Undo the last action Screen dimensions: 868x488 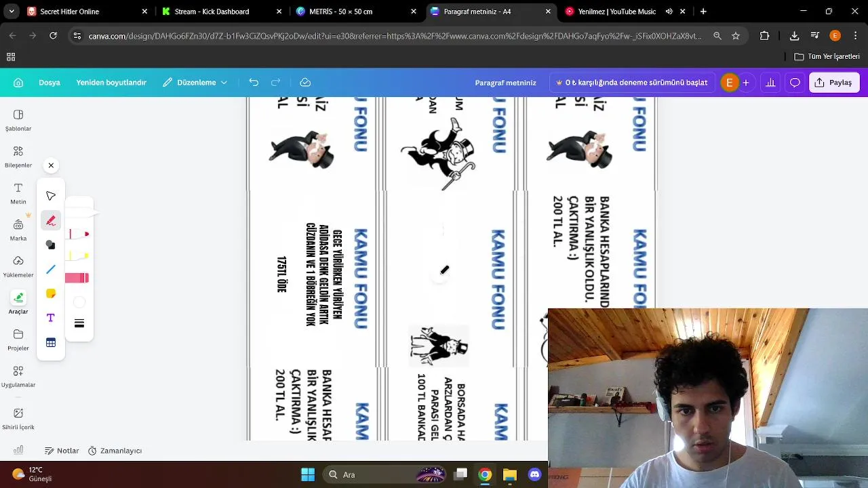tap(254, 83)
